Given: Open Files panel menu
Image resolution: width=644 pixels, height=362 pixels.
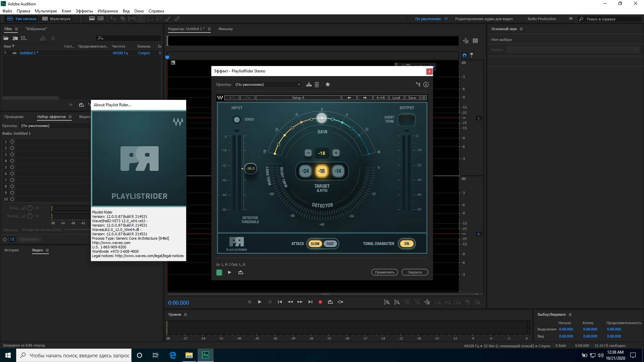Looking at the screenshot, I should pyautogui.click(x=16, y=29).
